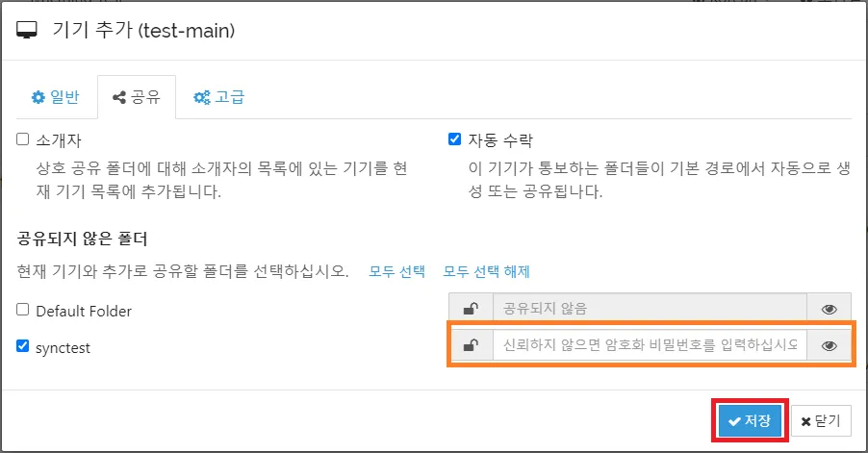This screenshot has width=868, height=453.
Task: Click the Default Folder label text
Action: [x=84, y=311]
